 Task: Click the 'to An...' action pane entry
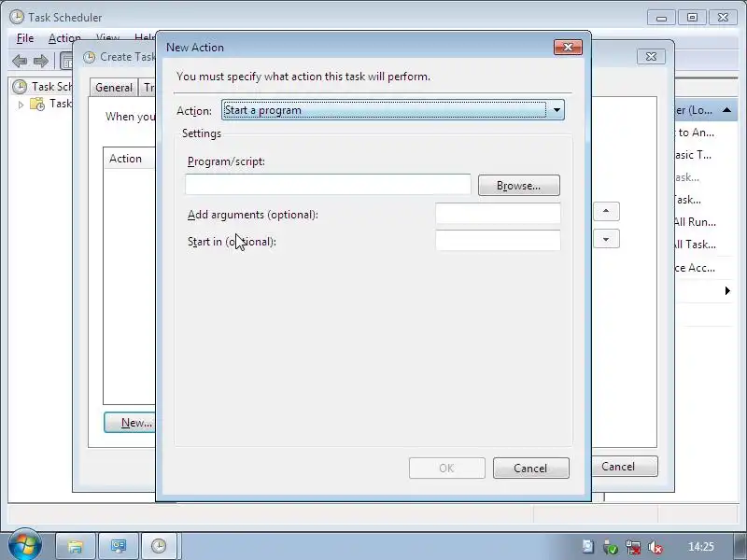pyautogui.click(x=695, y=133)
